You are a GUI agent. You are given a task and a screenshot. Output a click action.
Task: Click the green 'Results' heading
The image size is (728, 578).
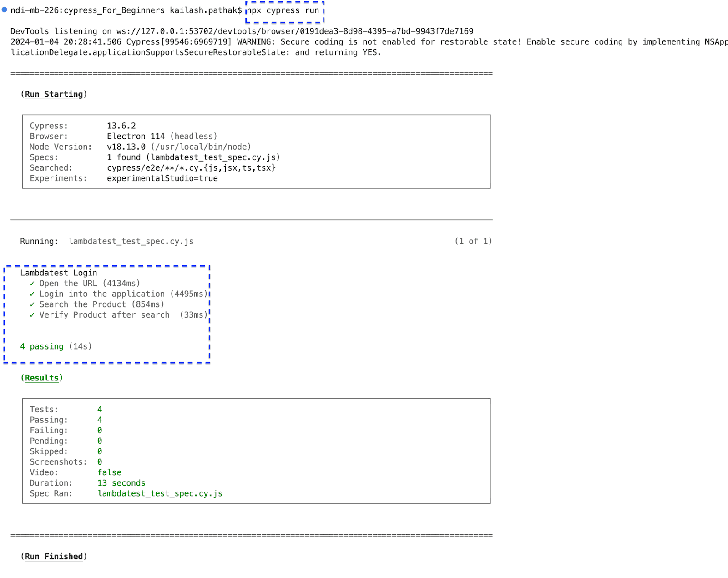(41, 378)
